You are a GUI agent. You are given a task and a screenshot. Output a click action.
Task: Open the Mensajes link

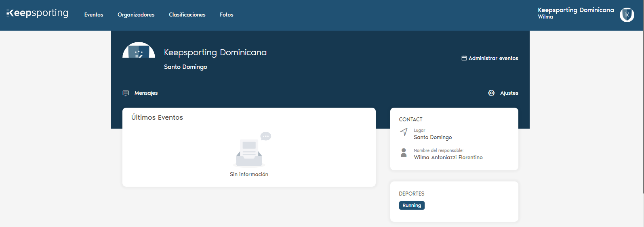pyautogui.click(x=146, y=93)
